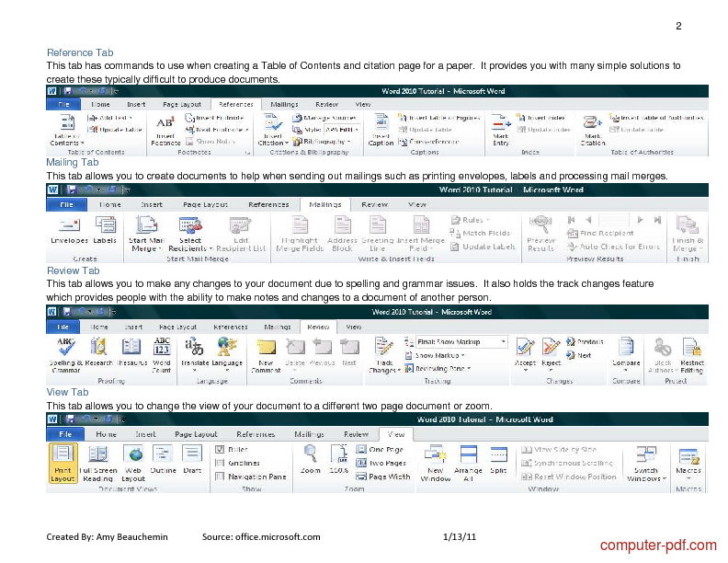Click the Mark Citation icon
Screen dimensions: 728x563
[x=593, y=122]
